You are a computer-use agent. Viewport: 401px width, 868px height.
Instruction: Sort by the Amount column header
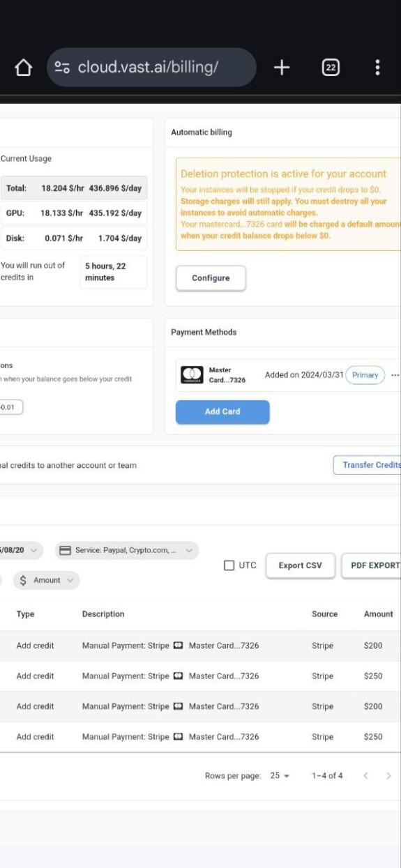(379, 614)
